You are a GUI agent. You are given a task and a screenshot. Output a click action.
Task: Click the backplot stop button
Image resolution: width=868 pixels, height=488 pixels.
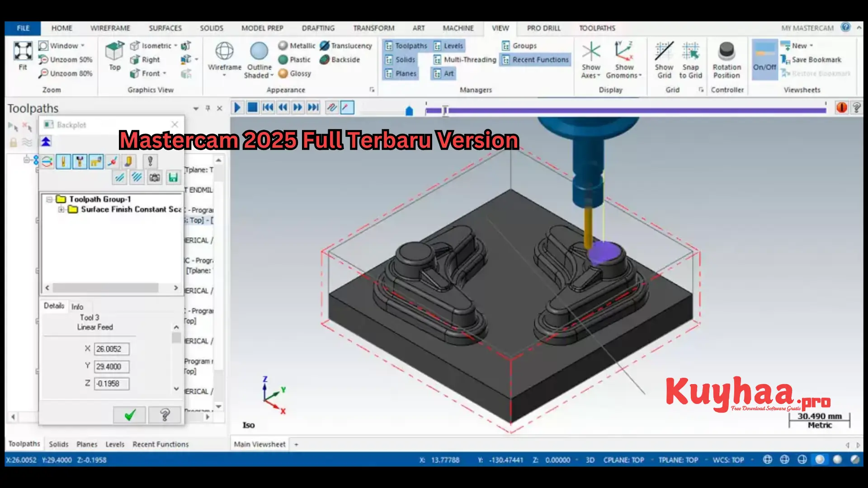(253, 108)
